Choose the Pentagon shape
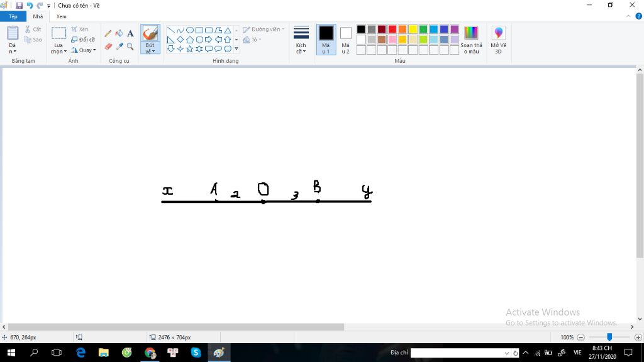The image size is (644, 362). point(190,40)
